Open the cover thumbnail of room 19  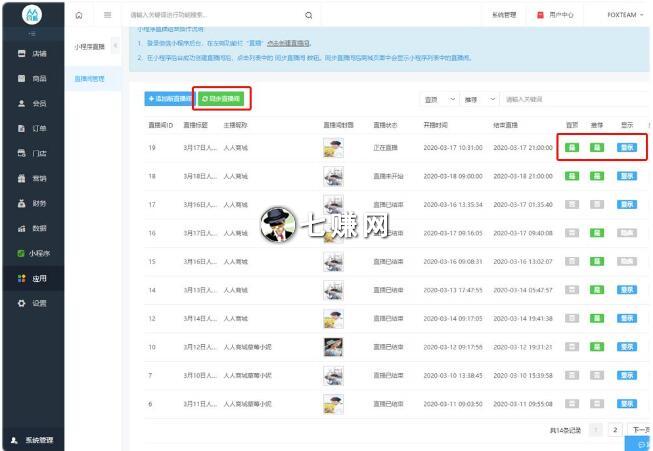(333, 148)
